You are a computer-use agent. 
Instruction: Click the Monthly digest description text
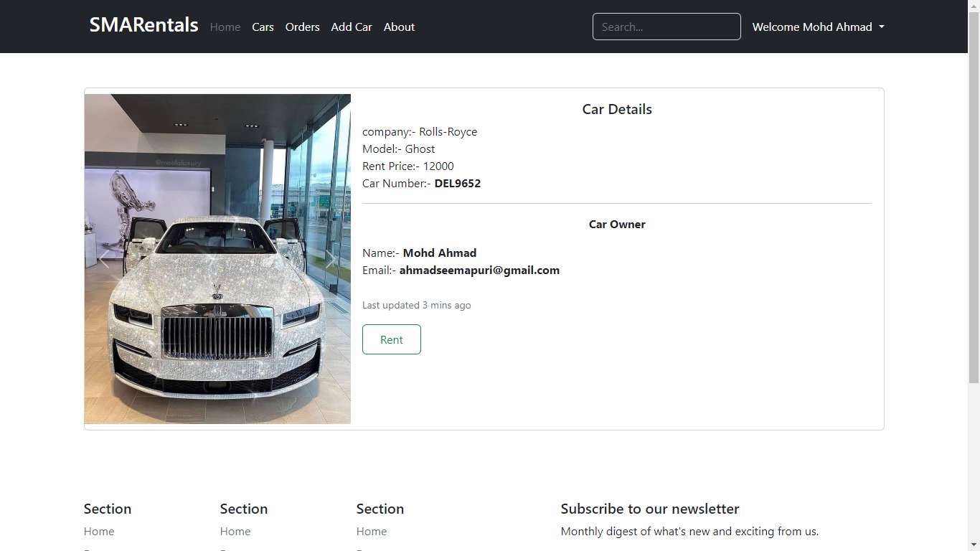[689, 532]
